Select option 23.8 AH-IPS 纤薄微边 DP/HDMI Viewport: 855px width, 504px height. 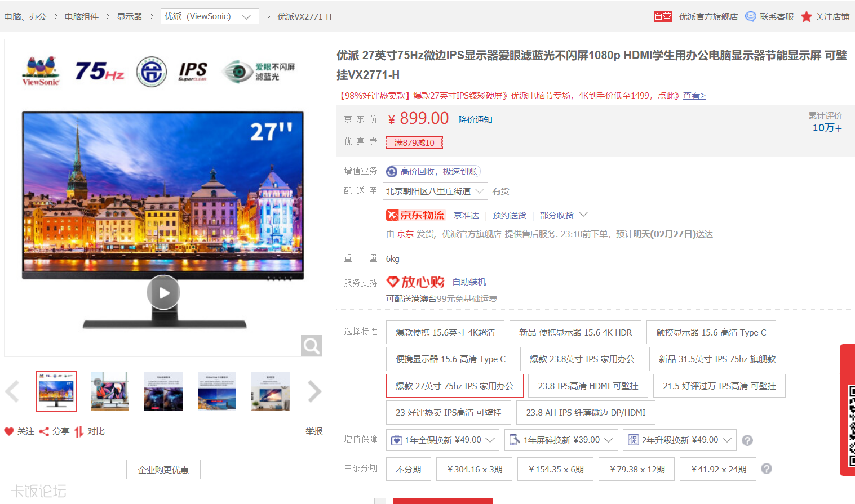[586, 412]
